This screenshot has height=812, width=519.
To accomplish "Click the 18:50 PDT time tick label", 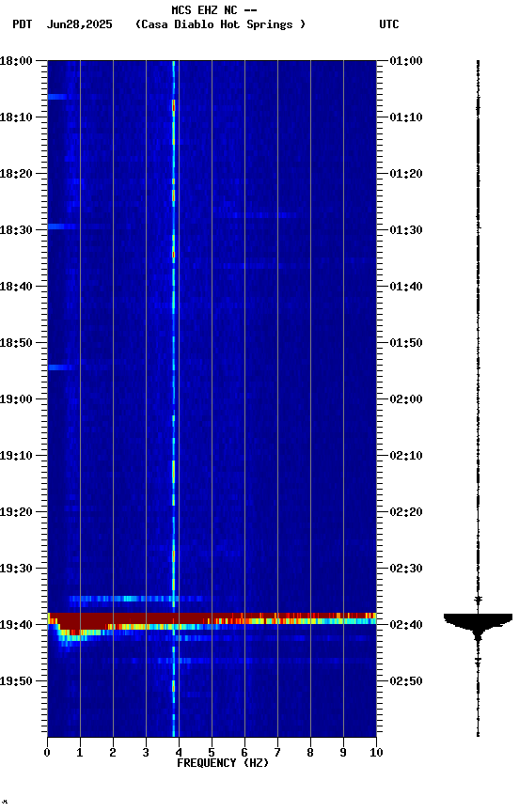I will (16, 343).
